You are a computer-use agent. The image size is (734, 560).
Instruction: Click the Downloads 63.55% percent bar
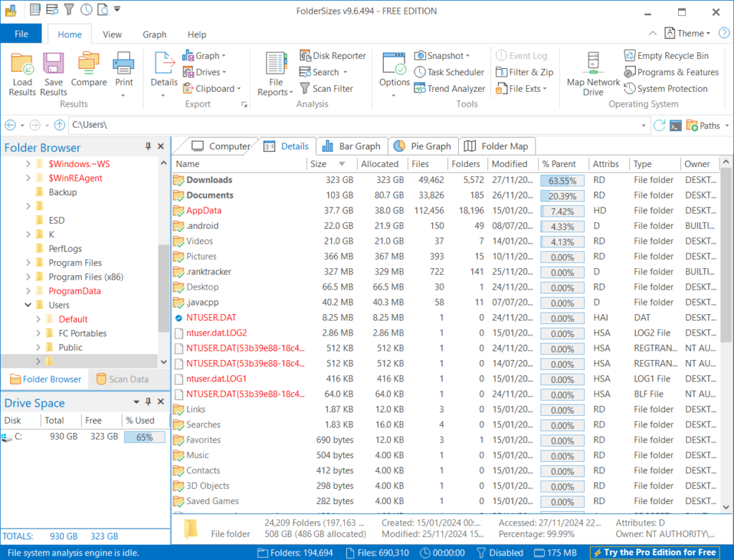coord(562,181)
